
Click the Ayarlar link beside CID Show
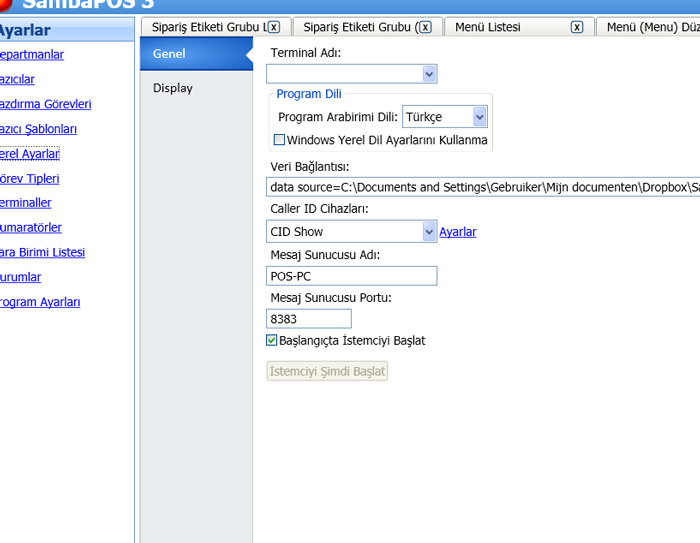click(x=458, y=232)
